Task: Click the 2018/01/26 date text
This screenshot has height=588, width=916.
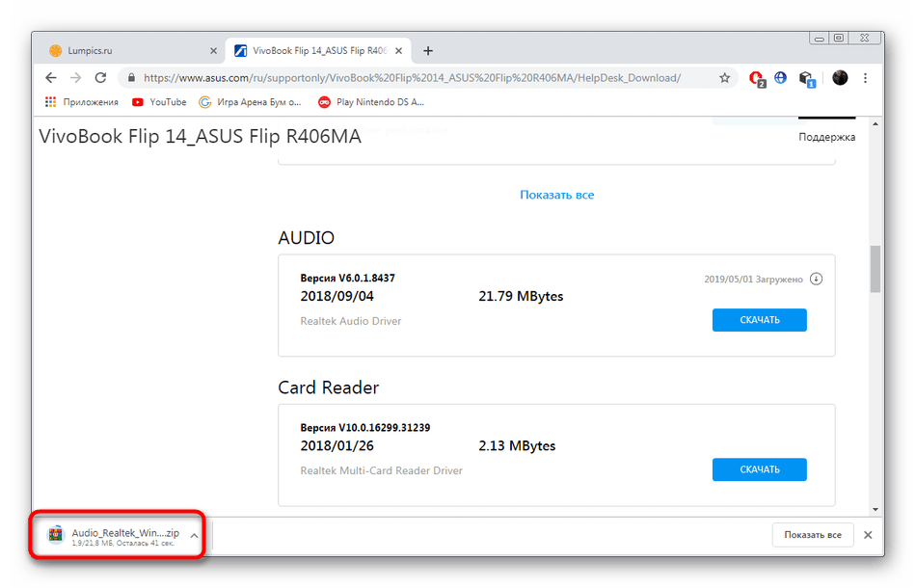Action: pos(337,445)
